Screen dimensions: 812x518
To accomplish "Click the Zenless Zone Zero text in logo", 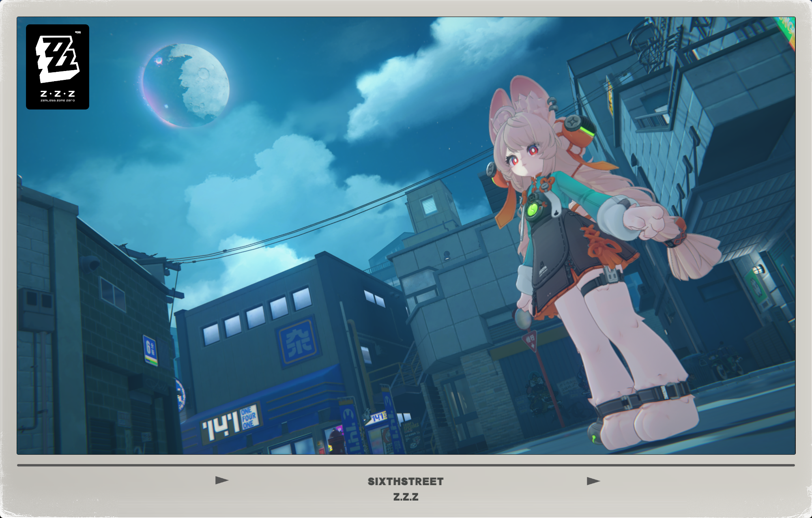I will [58, 100].
